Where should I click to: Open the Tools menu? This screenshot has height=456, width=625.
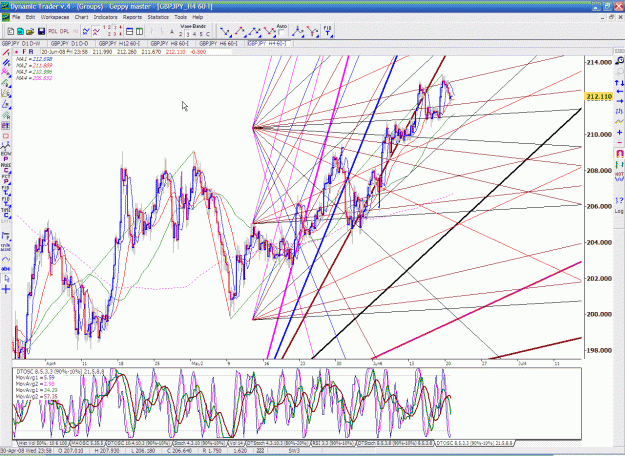[181, 17]
